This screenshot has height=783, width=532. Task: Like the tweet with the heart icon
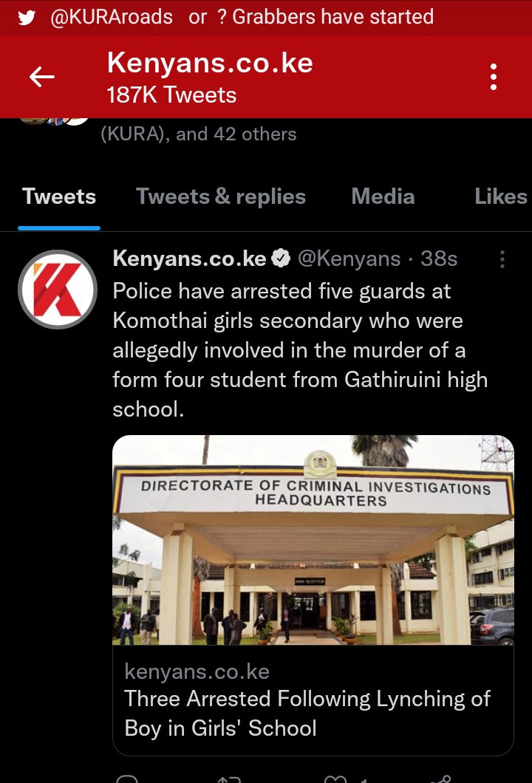tap(335, 779)
